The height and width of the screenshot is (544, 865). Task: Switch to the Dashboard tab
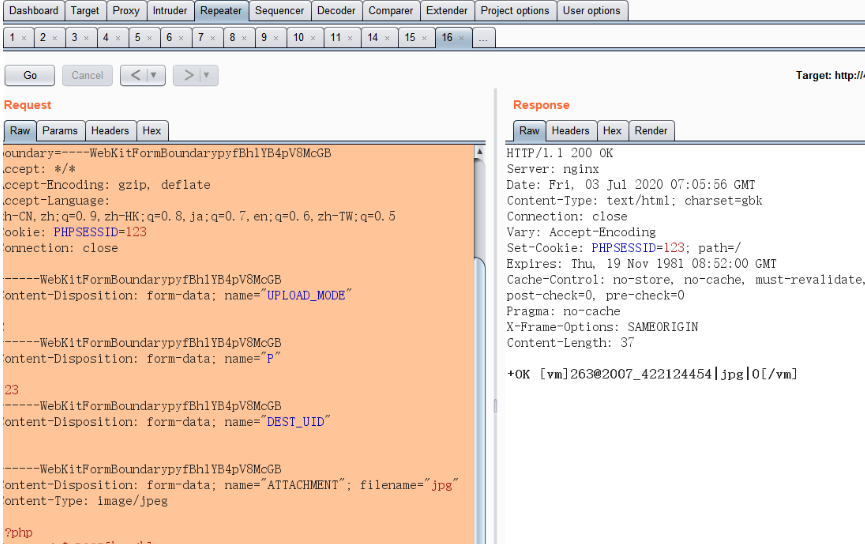coord(34,10)
